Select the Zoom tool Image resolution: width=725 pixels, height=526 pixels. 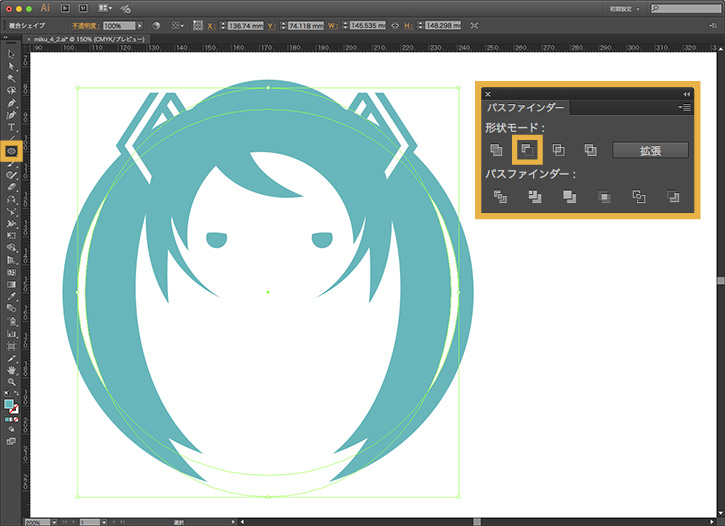click(12, 382)
